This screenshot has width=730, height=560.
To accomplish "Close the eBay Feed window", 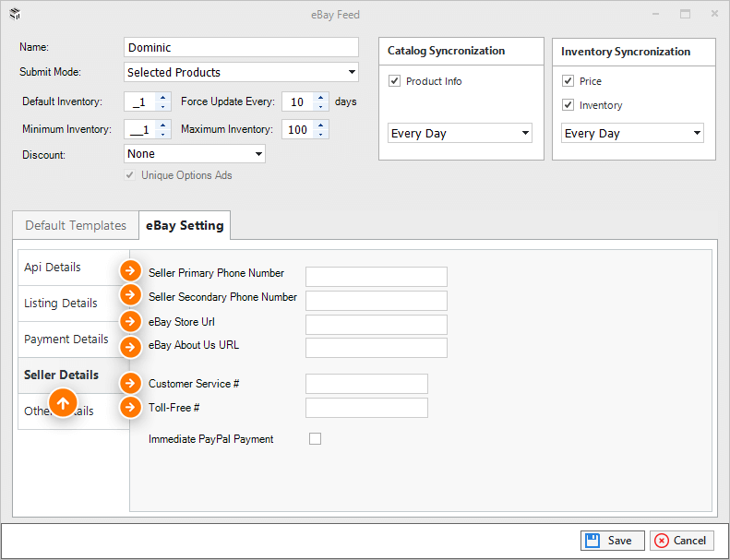I will pos(714,15).
